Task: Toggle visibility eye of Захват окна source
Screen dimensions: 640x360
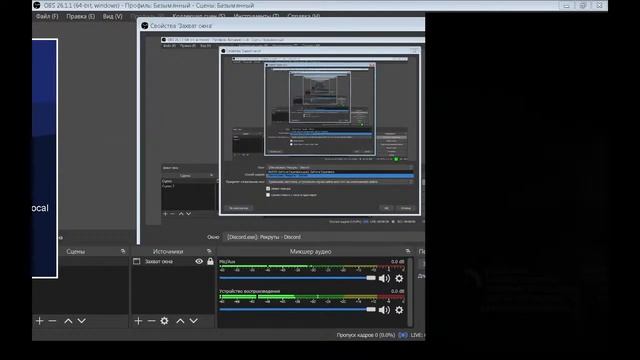Action: (x=199, y=261)
